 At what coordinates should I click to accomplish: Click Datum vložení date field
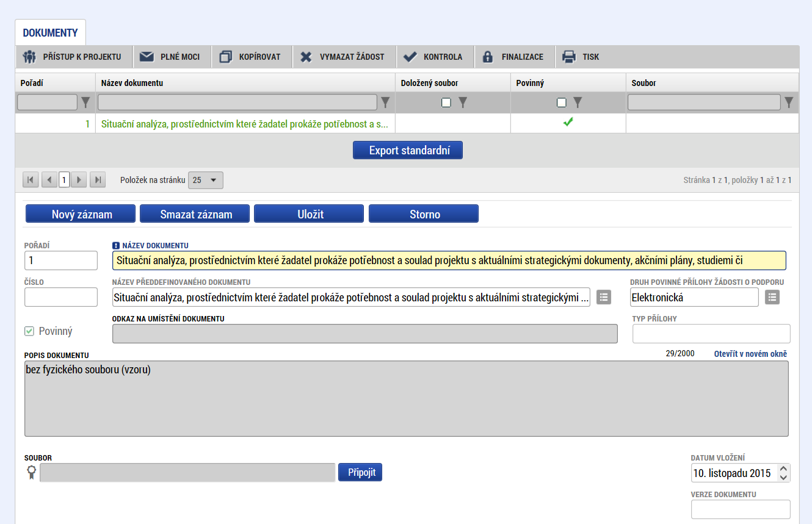(735, 473)
